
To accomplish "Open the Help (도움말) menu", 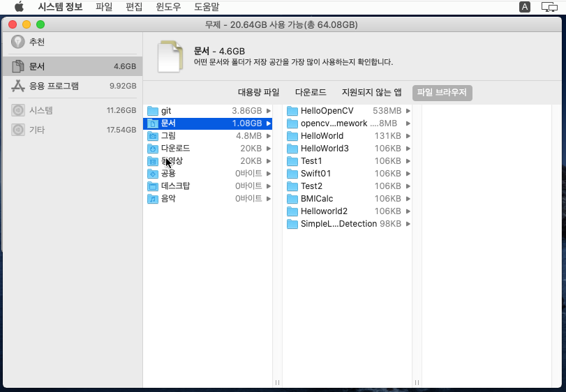I will (206, 7).
